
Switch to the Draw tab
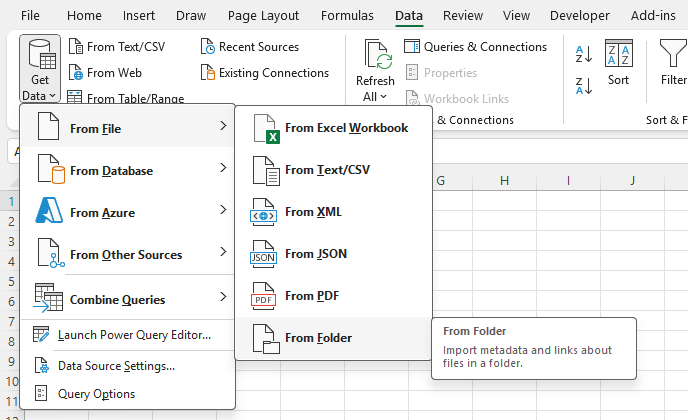(x=191, y=16)
